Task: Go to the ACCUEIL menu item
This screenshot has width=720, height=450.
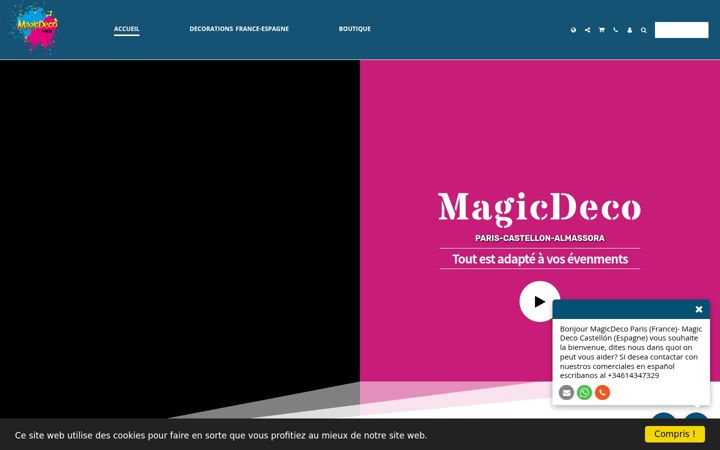Action: click(x=127, y=28)
